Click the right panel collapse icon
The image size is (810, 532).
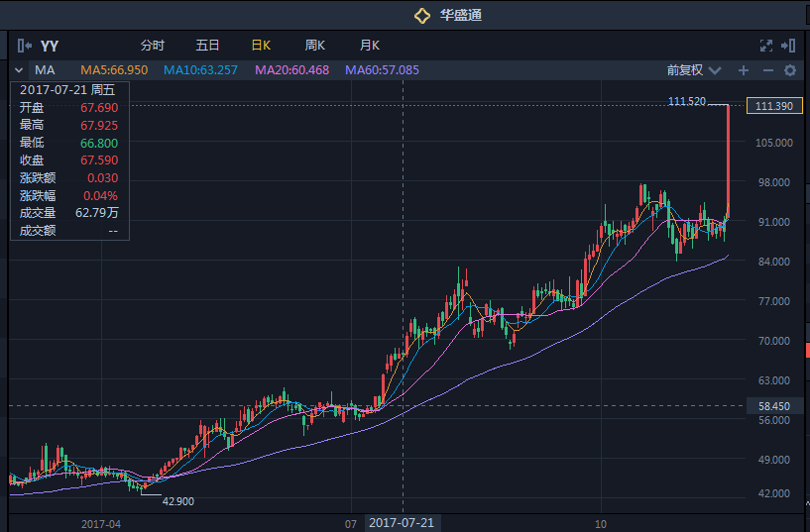788,45
